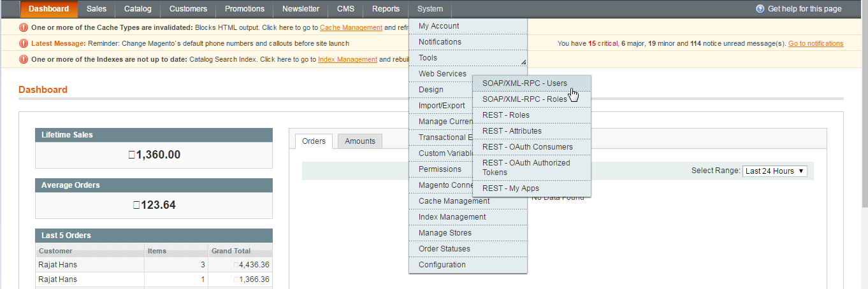The height and width of the screenshot is (289, 868).
Task: Click Manage Stores menu entry
Action: pos(445,233)
